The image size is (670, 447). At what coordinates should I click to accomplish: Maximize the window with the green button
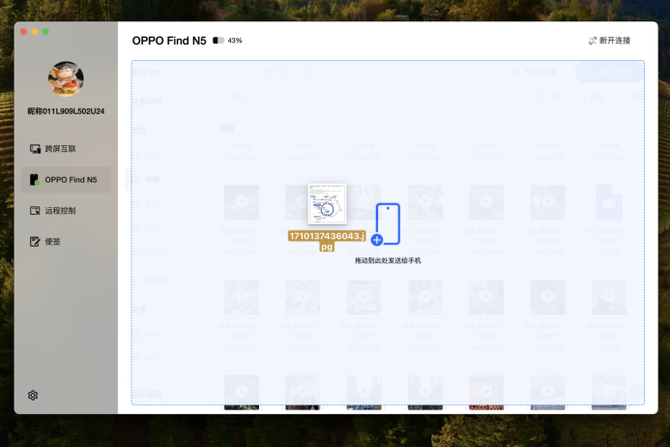[46, 32]
